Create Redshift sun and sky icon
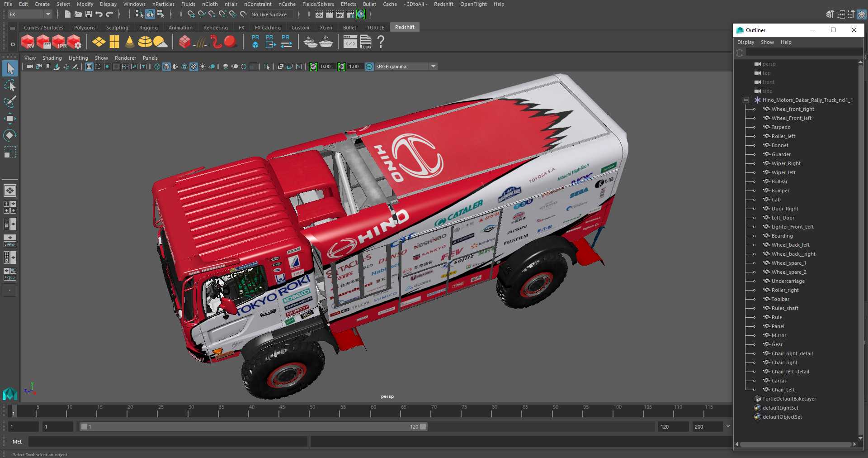This screenshot has height=458, width=868. [x=160, y=42]
